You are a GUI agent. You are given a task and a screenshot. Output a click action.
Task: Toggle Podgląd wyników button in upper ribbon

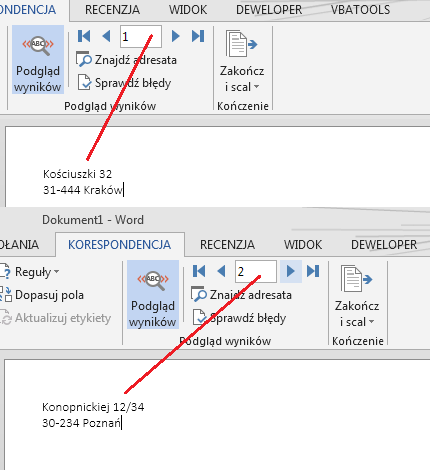coord(38,60)
